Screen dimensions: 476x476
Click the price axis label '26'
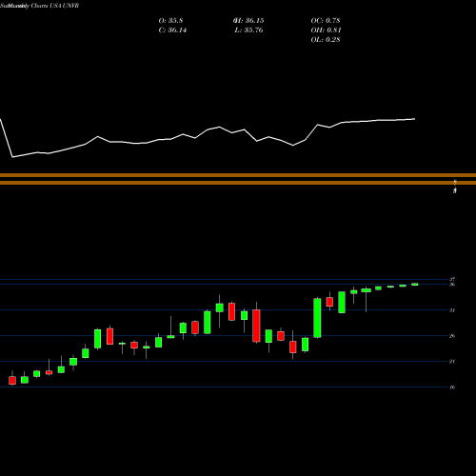[452, 336]
